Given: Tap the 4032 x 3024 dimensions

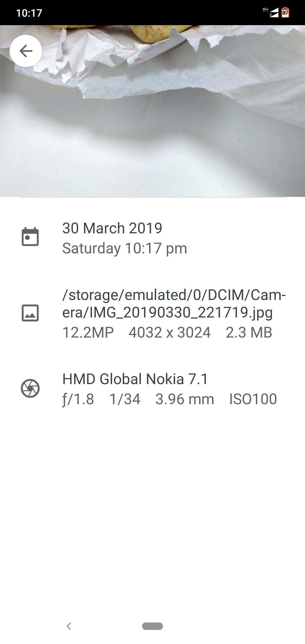Looking at the screenshot, I should point(170,332).
